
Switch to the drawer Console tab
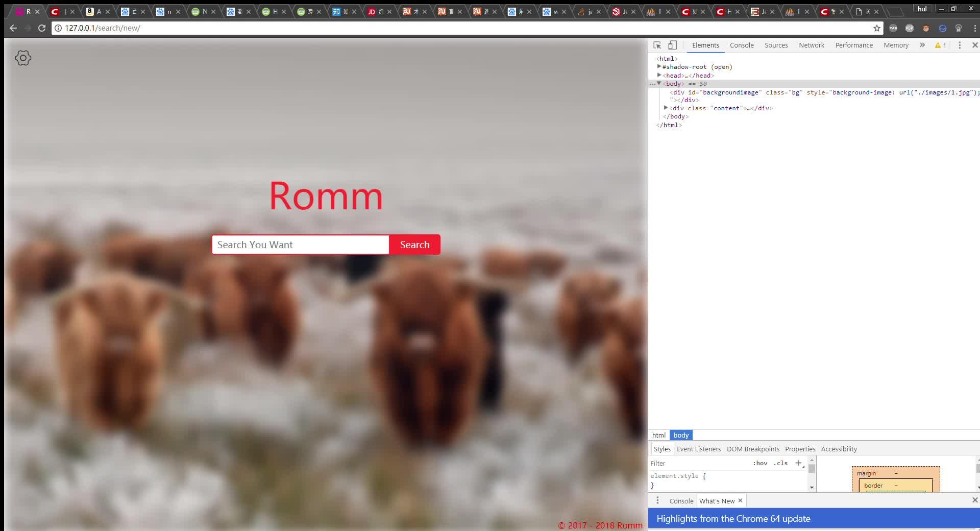coord(681,501)
